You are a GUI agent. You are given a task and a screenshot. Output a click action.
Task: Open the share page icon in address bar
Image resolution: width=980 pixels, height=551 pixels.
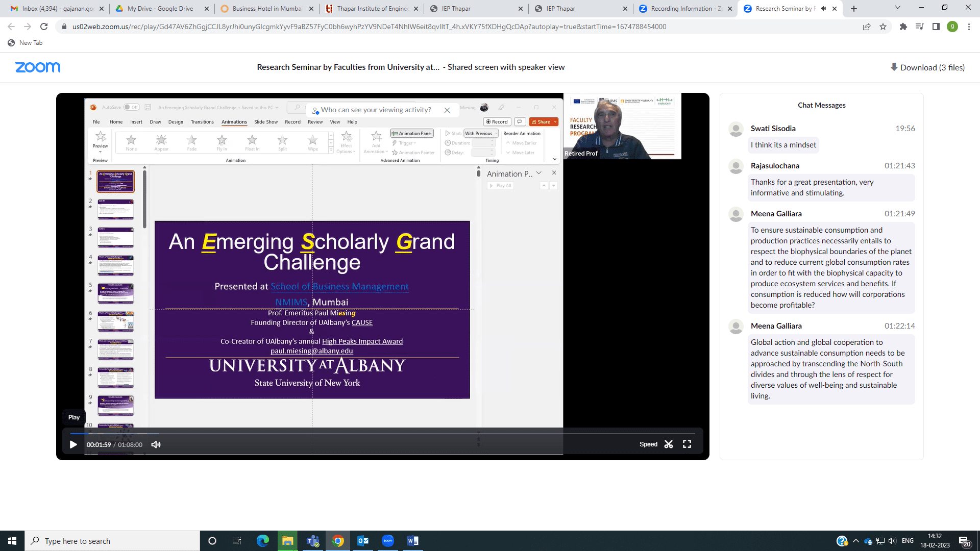coord(867,27)
